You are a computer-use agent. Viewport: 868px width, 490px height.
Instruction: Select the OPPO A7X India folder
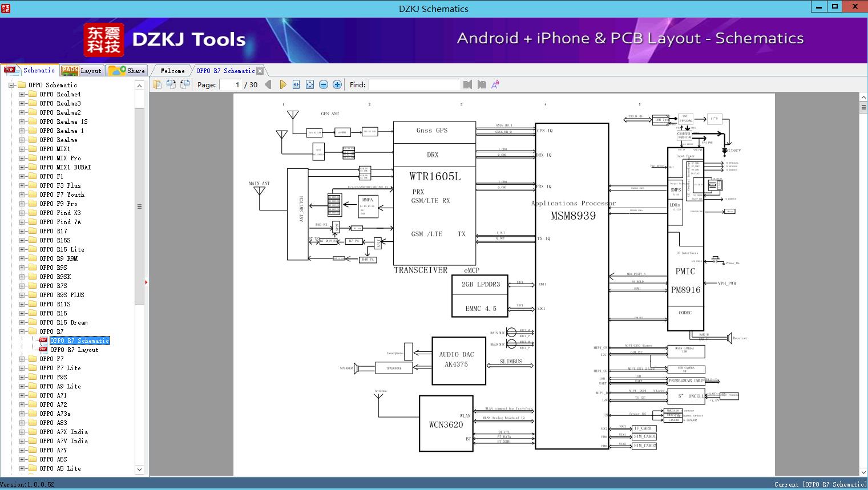(63, 432)
